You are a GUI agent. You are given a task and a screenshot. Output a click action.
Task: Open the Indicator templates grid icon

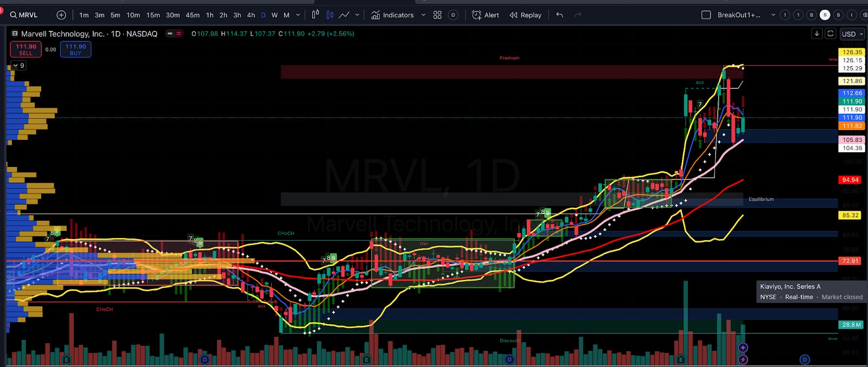[437, 15]
